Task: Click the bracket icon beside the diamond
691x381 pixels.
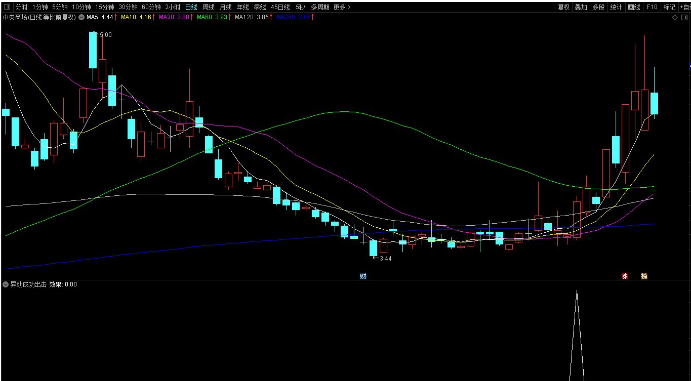Action: [x=685, y=18]
